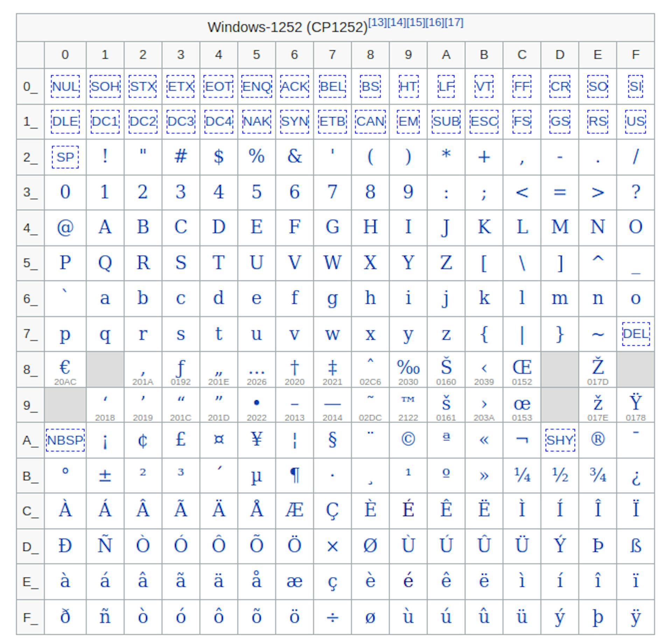
Task: Click the micro sign µ character
Action: click(257, 477)
